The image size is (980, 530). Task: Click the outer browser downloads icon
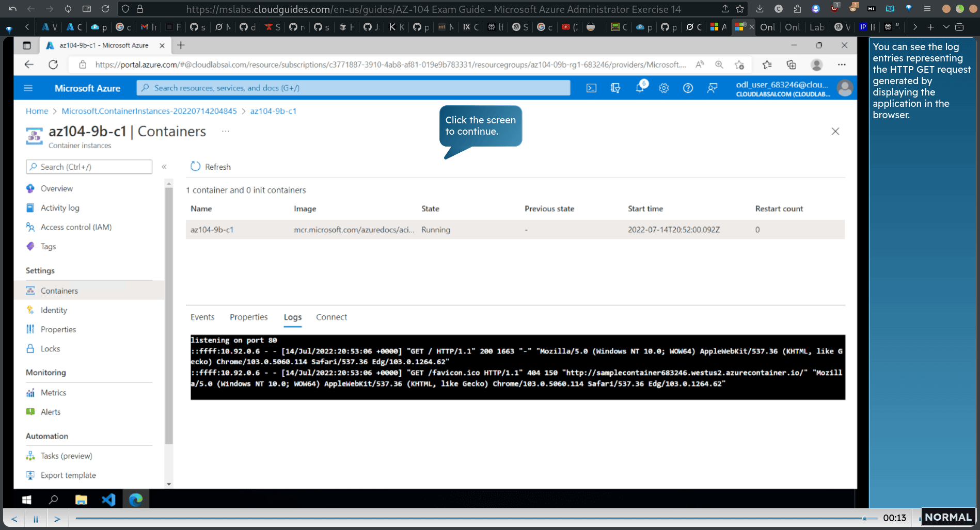pyautogui.click(x=760, y=9)
